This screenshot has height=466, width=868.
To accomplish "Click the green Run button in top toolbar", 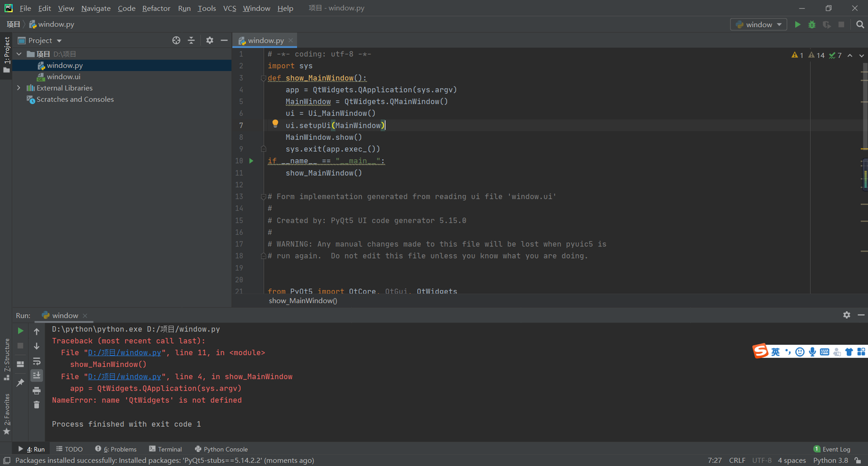I will tap(797, 25).
